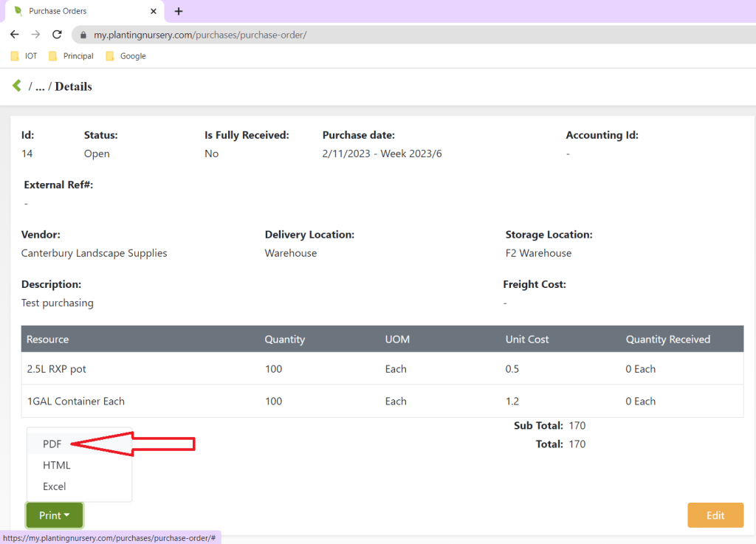Reload the page with refresh icon
756x544 pixels.
click(57, 35)
